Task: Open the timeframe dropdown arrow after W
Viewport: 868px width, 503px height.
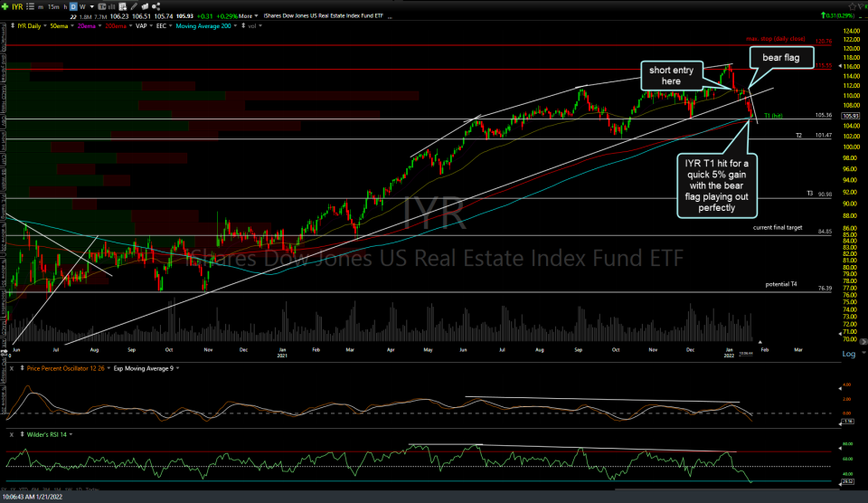Action: click(92, 6)
